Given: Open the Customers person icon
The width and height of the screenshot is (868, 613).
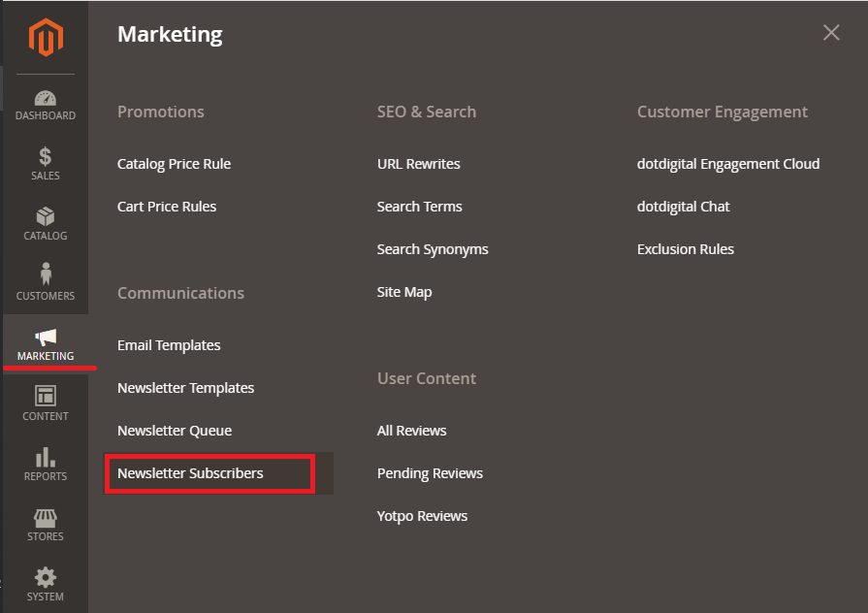Looking at the screenshot, I should 46,274.
